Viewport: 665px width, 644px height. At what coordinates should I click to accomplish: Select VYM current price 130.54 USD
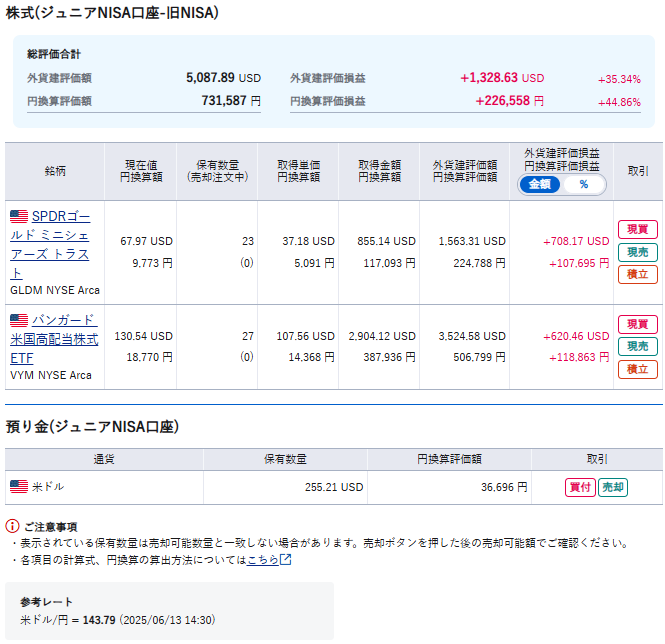pyautogui.click(x=143, y=336)
